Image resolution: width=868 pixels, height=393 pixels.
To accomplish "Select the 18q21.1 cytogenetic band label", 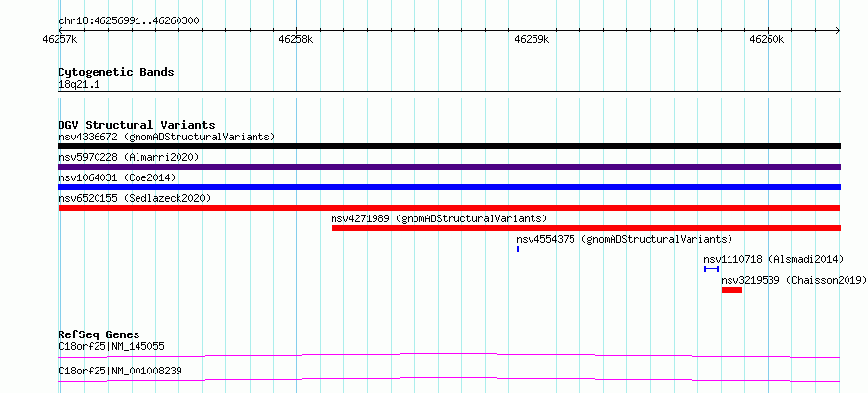I will (x=79, y=84).
